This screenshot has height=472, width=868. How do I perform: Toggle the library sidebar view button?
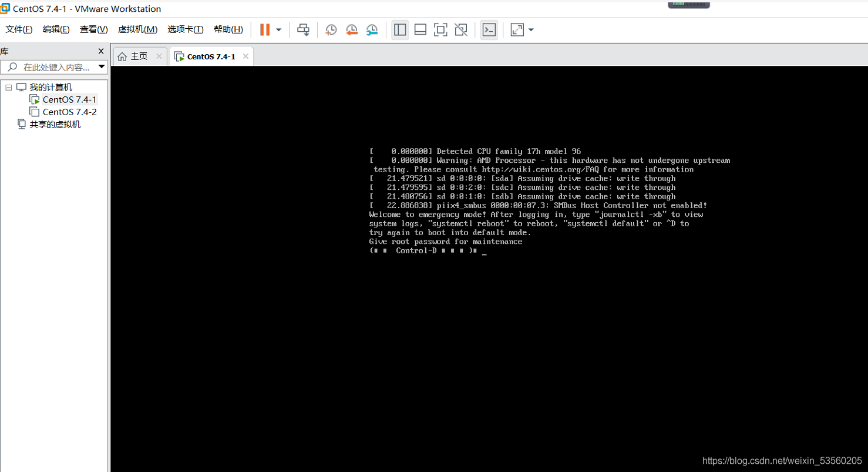pyautogui.click(x=400, y=30)
